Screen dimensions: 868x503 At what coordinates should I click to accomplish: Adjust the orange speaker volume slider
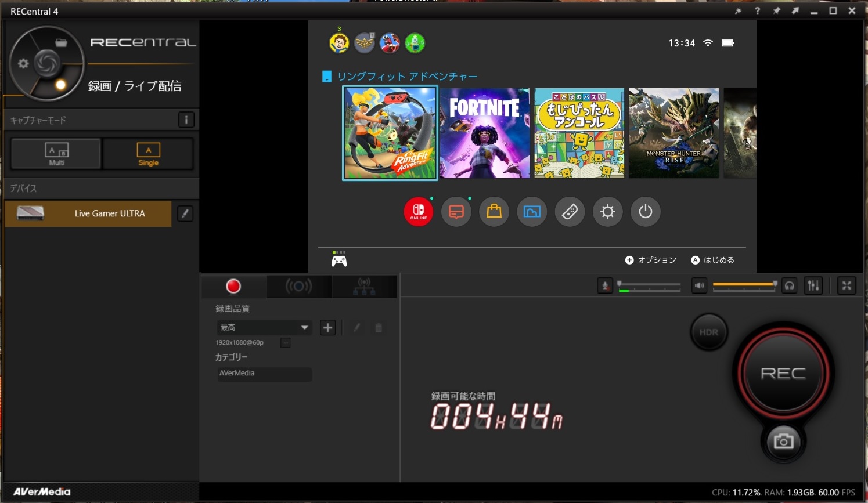[745, 285]
